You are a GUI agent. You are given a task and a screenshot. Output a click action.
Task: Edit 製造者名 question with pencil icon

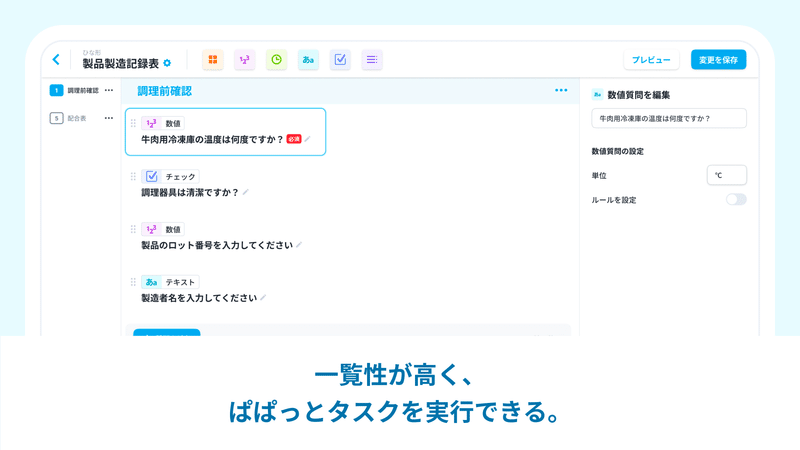click(263, 297)
